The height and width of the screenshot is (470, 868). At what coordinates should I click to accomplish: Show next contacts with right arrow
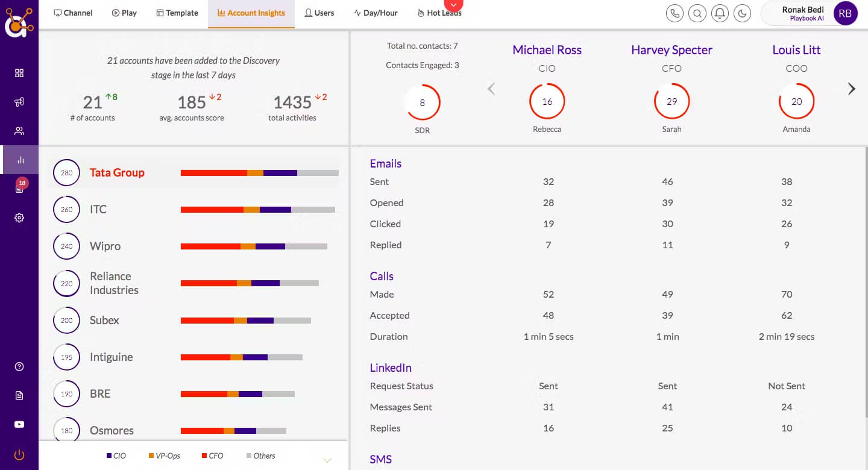[852, 89]
